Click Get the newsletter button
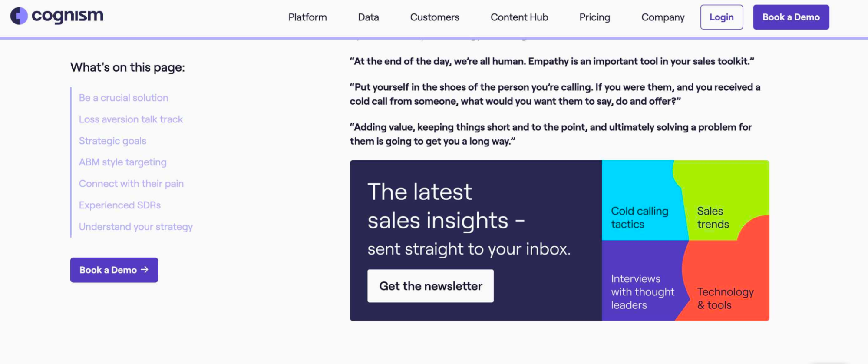 (430, 286)
